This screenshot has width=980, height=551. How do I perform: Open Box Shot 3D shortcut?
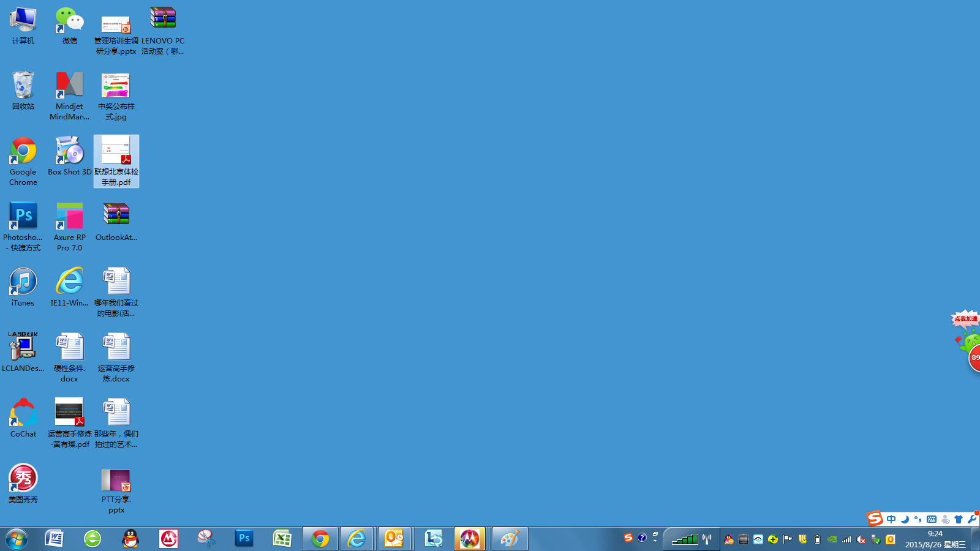coord(70,157)
